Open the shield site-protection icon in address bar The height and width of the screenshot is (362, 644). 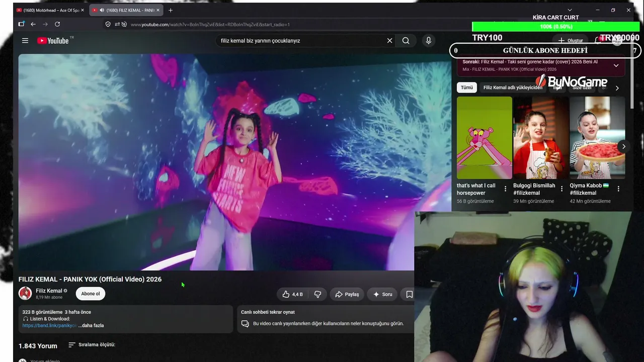[x=108, y=24]
